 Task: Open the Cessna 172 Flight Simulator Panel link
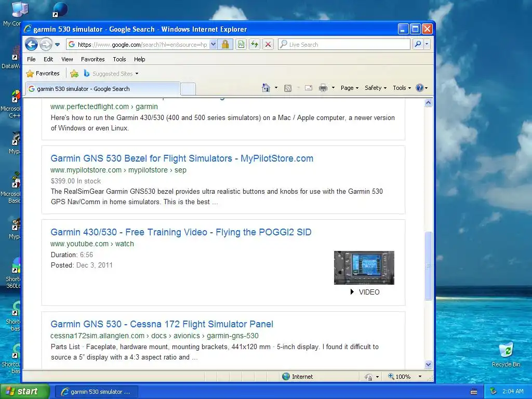point(162,324)
